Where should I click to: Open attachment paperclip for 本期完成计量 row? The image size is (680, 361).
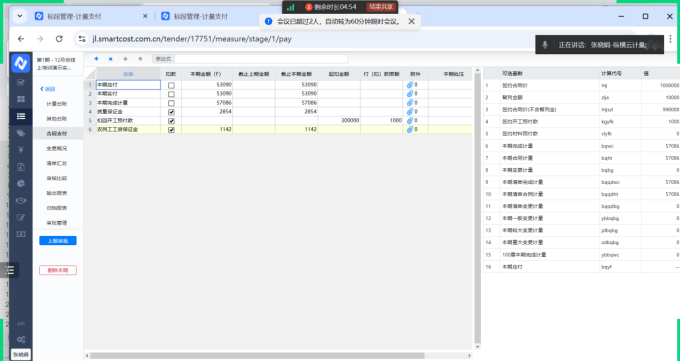pyautogui.click(x=409, y=103)
